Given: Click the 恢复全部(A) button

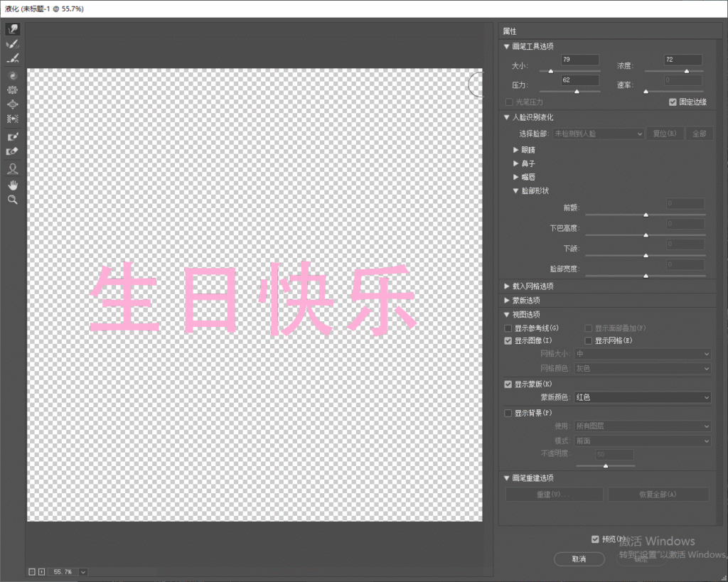Looking at the screenshot, I should tap(658, 495).
